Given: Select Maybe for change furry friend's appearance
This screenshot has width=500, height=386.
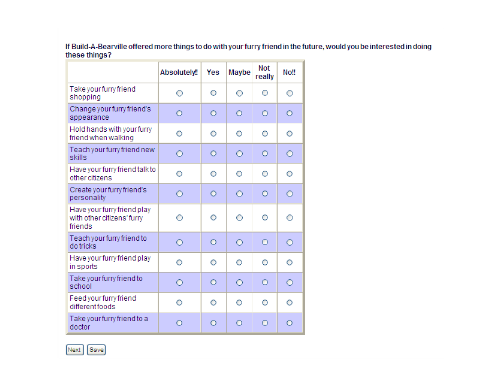Looking at the screenshot, I should click(239, 113).
